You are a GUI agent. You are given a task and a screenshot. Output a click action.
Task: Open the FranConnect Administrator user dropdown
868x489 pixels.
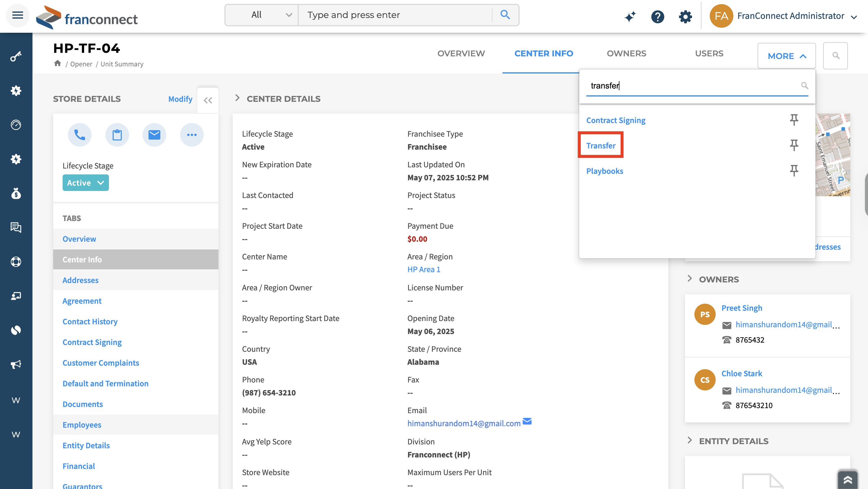[797, 16]
